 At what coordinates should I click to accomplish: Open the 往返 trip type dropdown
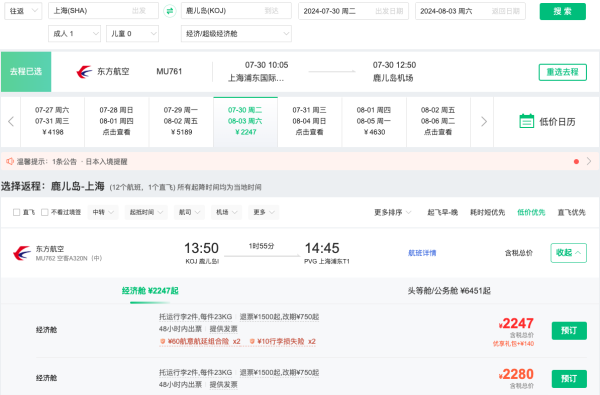pyautogui.click(x=23, y=11)
